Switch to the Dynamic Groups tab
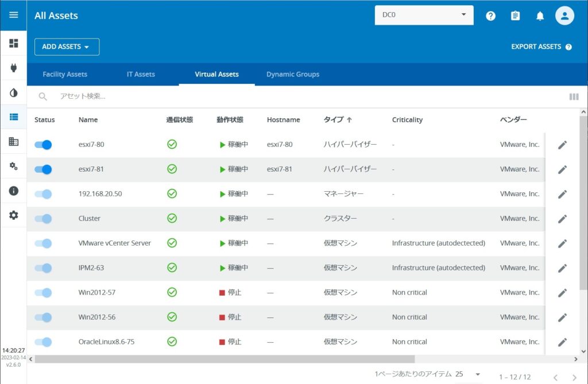 click(292, 74)
